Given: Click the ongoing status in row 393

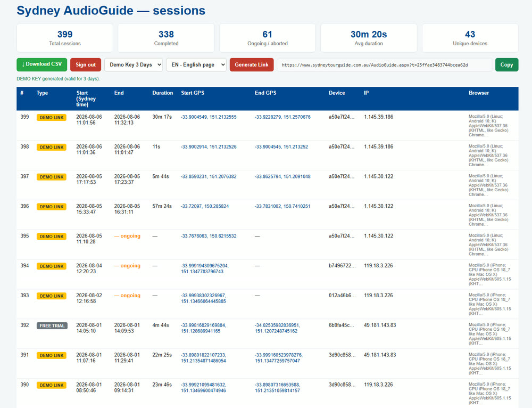Looking at the screenshot, I should [127, 296].
